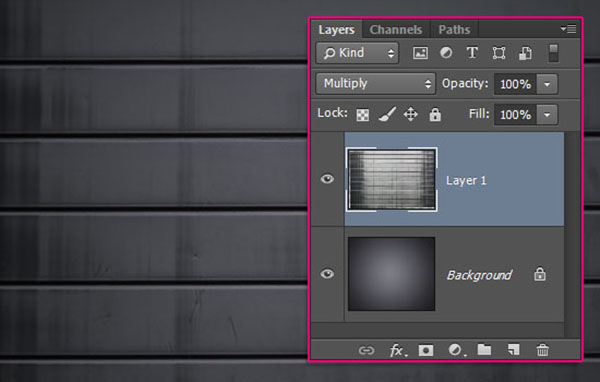Select the Background layer thumbnail

[x=391, y=274]
